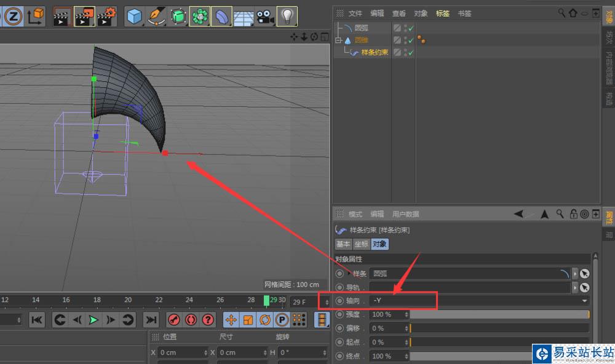Toggle enable checkmark for 圆锥 object

(411, 40)
